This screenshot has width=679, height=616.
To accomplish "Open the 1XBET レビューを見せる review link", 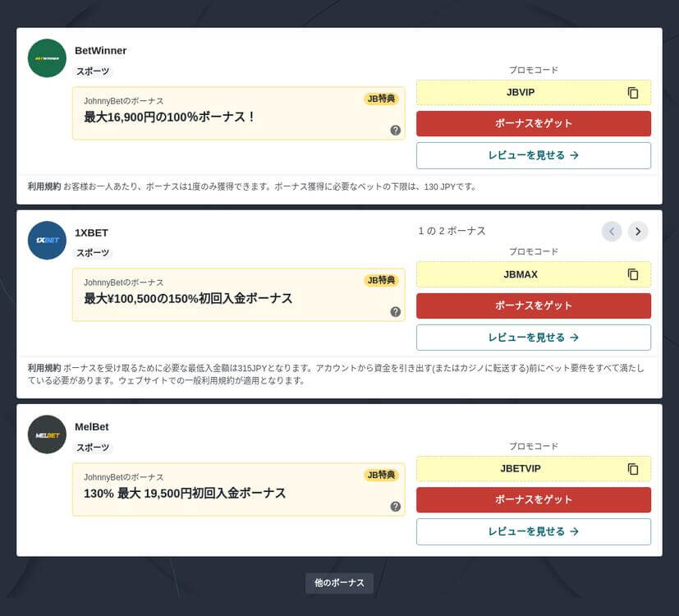I will coord(533,338).
